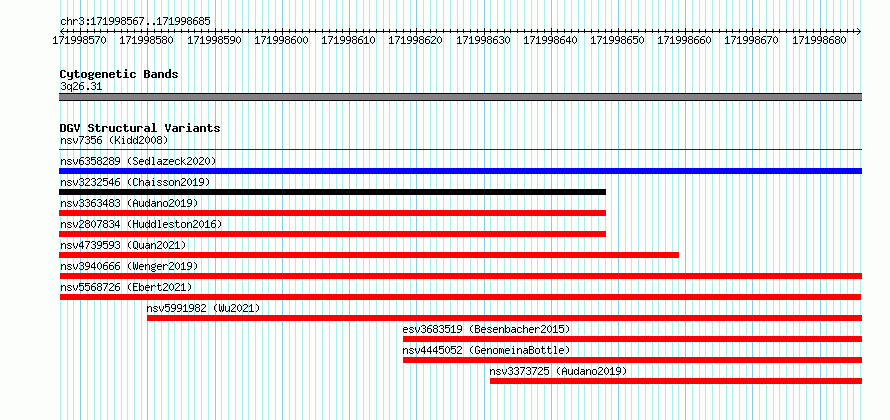Open the nsv5991982 (Wu2021) label
This screenshot has height=420, width=890.
coord(203,308)
